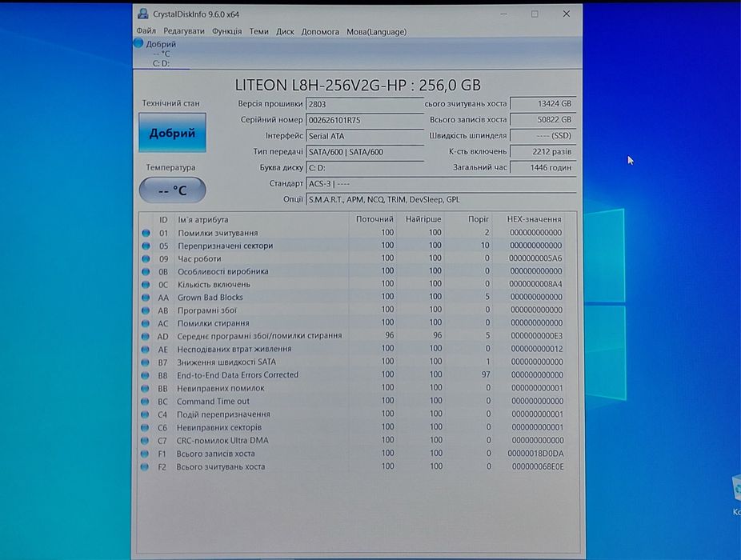Select the Command Time out attribute name
Image resolution: width=741 pixels, height=560 pixels.
pos(213,402)
